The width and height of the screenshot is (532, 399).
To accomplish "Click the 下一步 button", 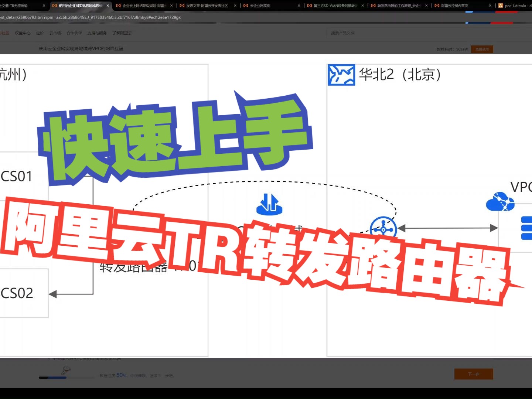I will 474,374.
